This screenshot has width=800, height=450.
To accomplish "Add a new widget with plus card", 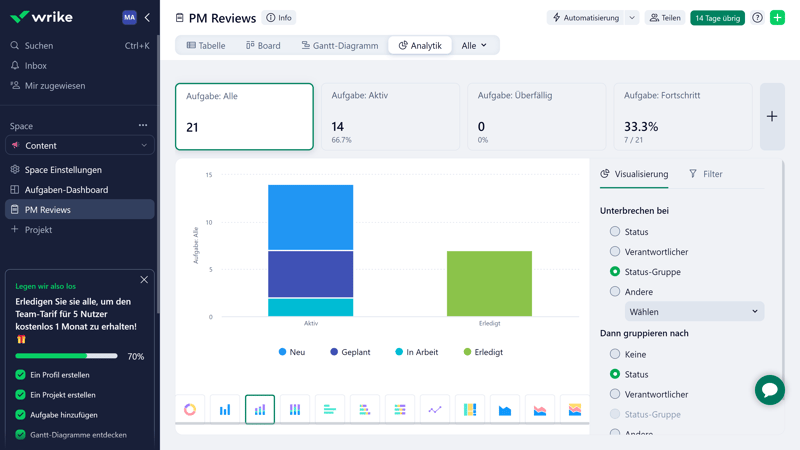I will tap(772, 117).
